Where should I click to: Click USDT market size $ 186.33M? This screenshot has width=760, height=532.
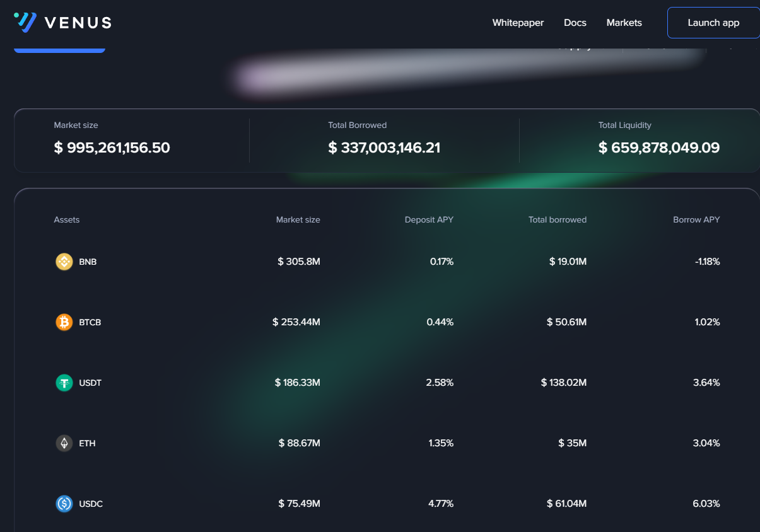(x=298, y=383)
